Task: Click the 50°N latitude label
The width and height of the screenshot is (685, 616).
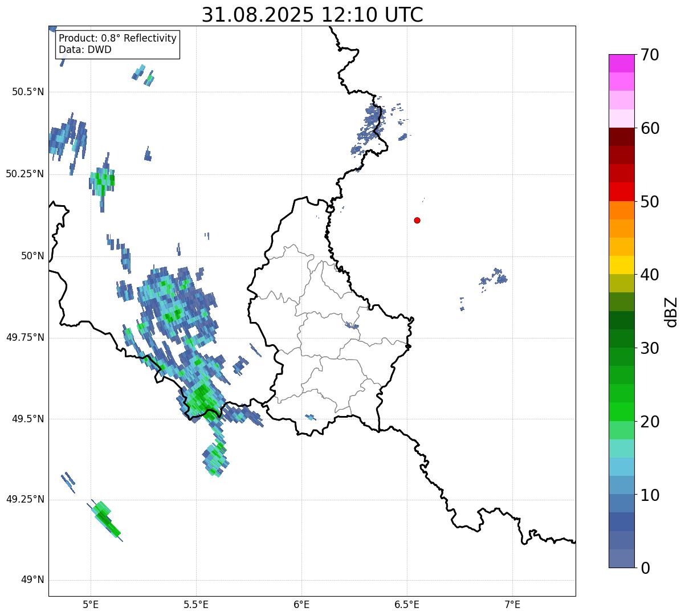Action: coord(32,256)
